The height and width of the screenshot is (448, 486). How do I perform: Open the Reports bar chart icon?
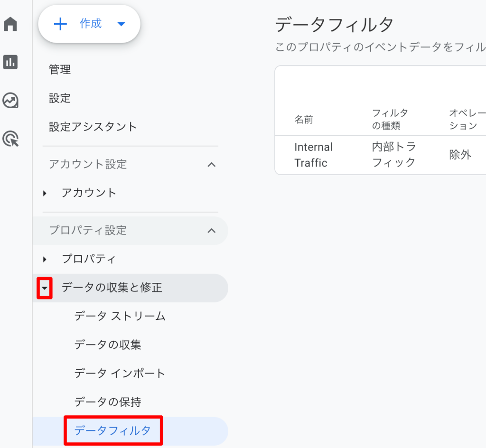click(x=10, y=62)
